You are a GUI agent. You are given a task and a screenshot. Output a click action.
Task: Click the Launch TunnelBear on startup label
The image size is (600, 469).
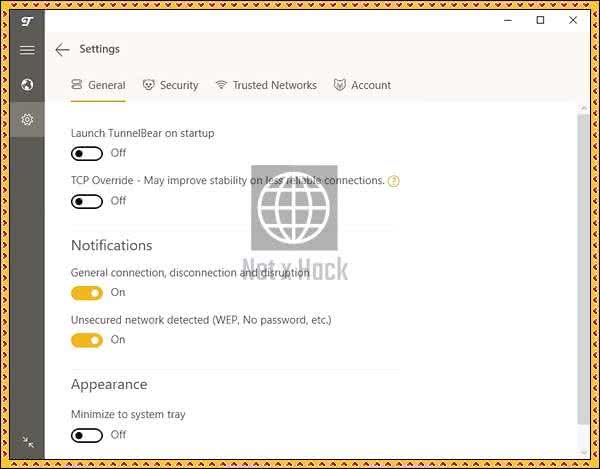pyautogui.click(x=143, y=133)
